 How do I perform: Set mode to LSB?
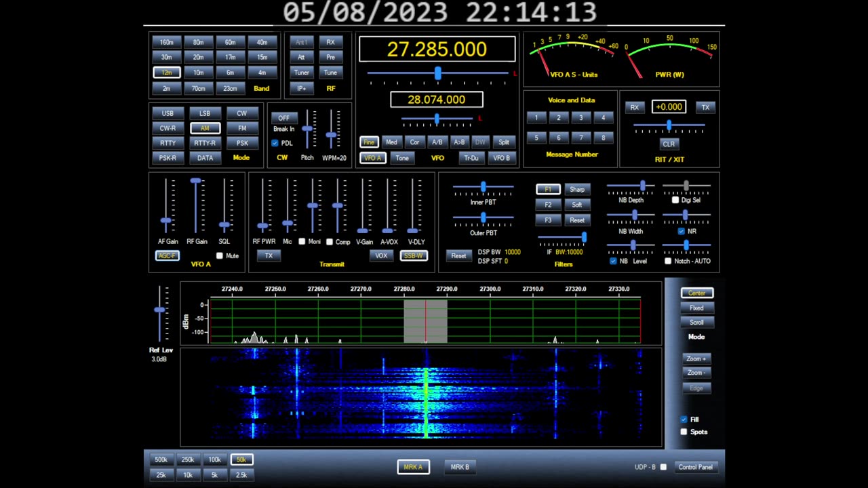pyautogui.click(x=205, y=113)
